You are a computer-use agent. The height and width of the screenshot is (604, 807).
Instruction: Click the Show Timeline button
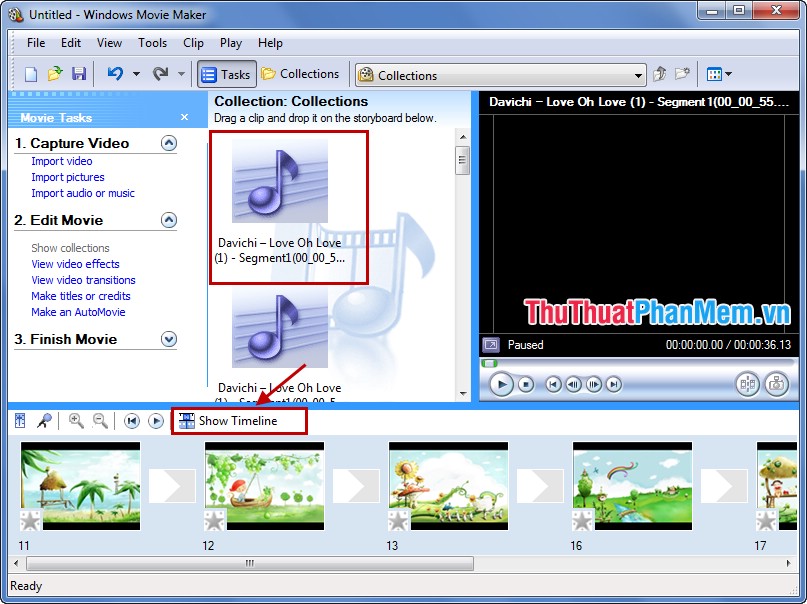click(x=238, y=421)
